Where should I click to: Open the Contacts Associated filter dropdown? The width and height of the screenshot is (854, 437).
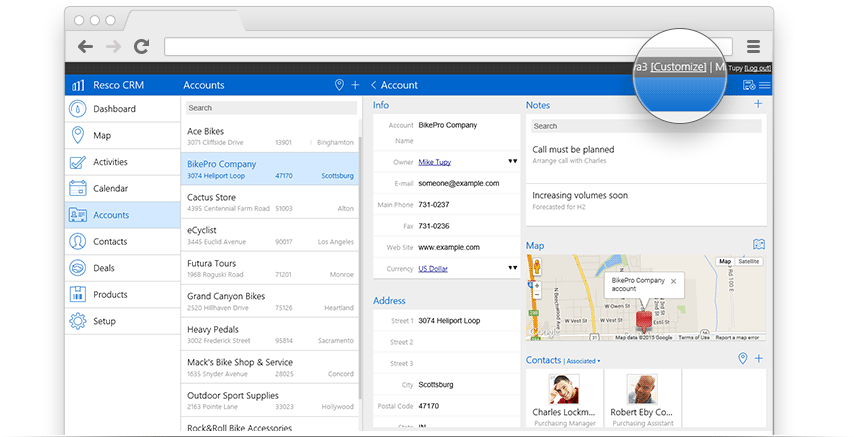(582, 360)
